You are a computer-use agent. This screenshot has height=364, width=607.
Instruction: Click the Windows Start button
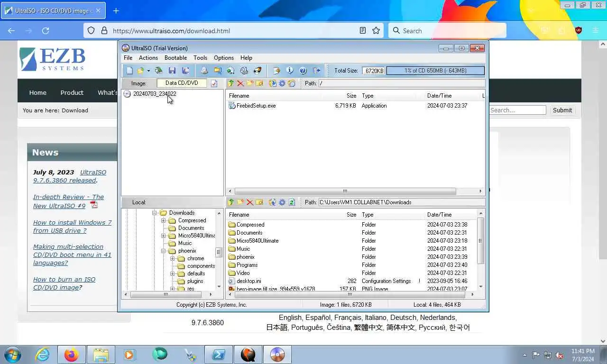coord(12,355)
